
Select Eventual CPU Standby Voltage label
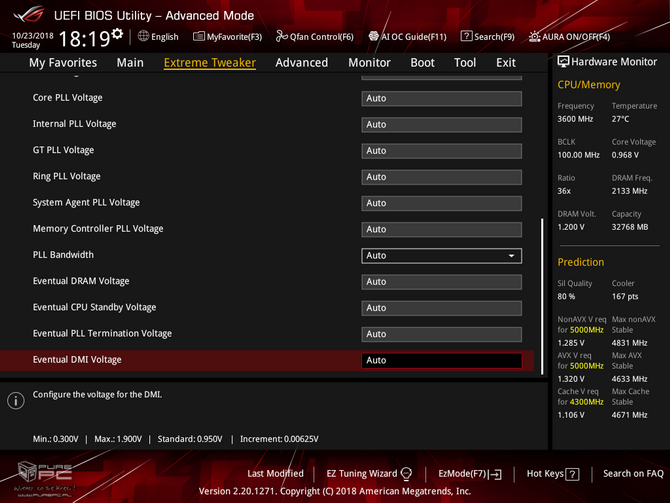pyautogui.click(x=94, y=308)
